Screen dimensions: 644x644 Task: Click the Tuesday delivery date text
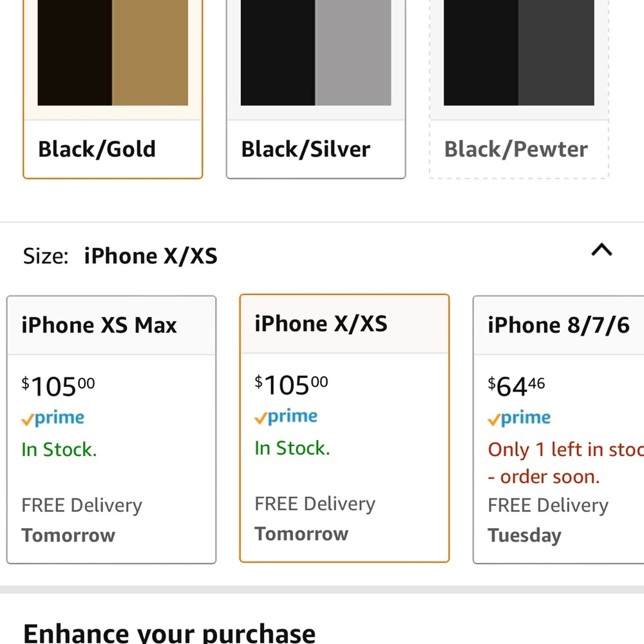[x=524, y=535]
